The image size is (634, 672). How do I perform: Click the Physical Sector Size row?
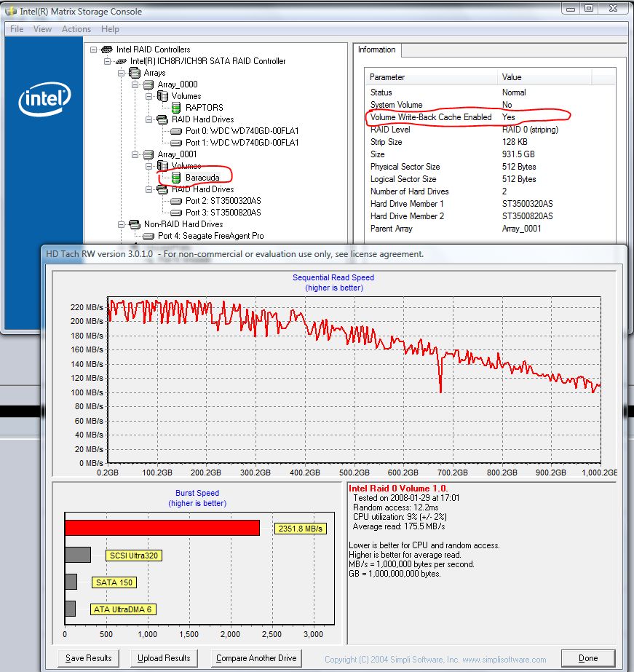[490, 167]
